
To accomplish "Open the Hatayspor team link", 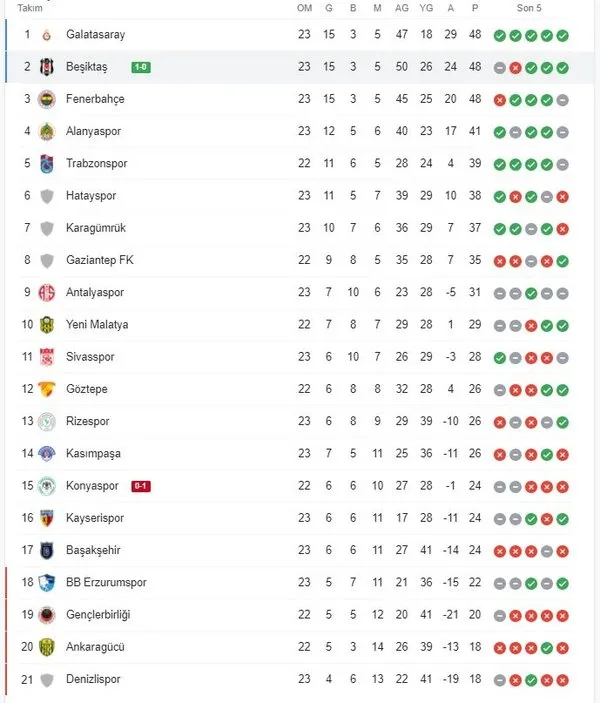I will click(x=91, y=196).
